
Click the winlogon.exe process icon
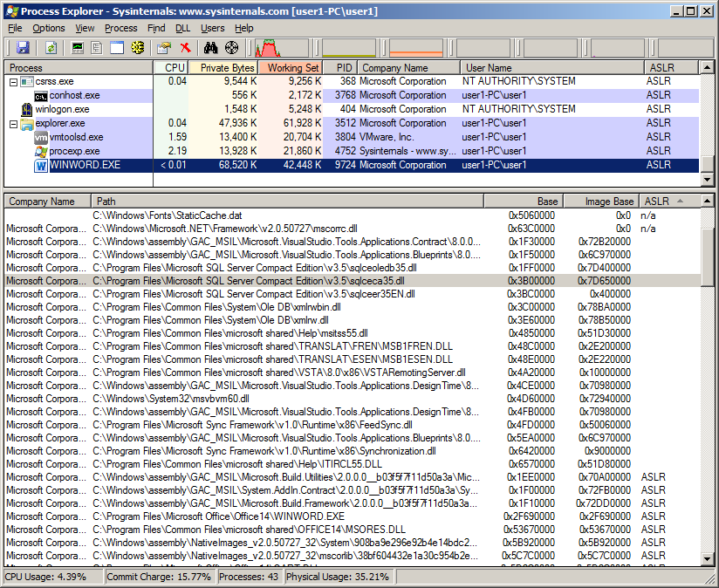pos(27,110)
